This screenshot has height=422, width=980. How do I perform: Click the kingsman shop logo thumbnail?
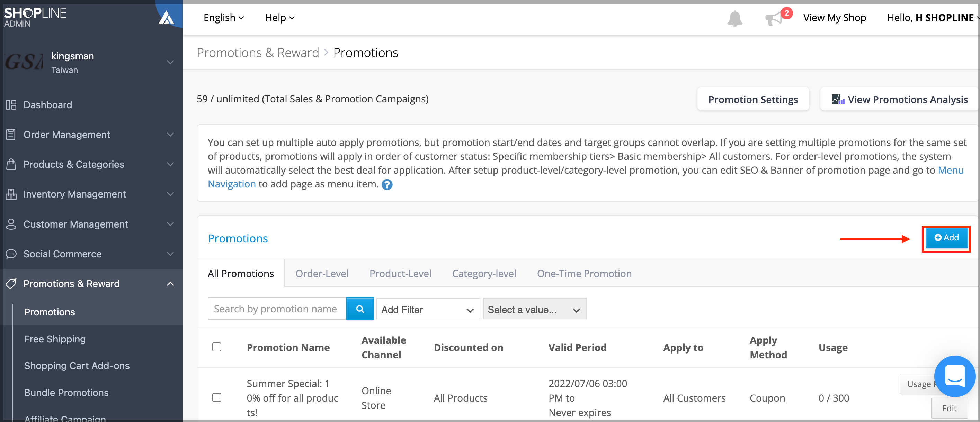[24, 62]
